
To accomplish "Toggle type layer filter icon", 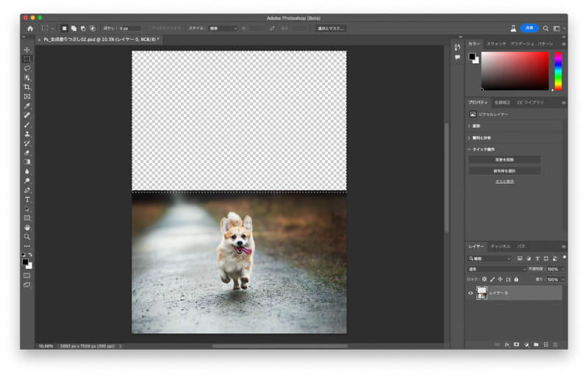I will [537, 258].
